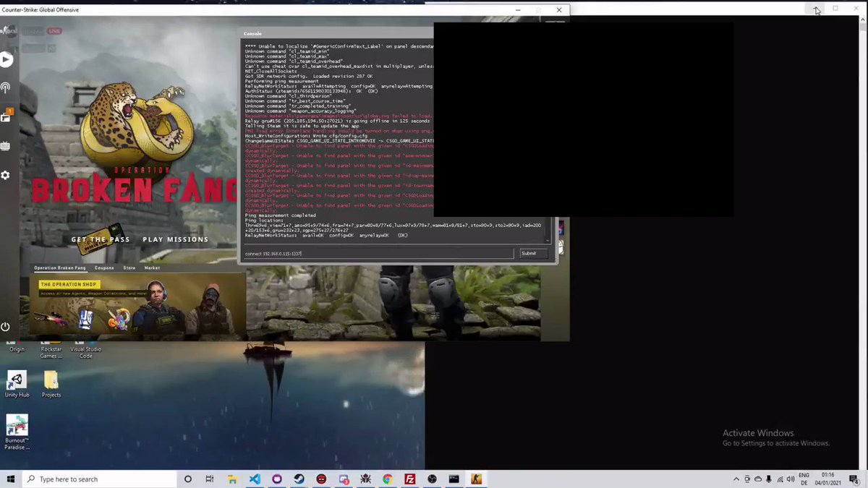Open Steam from the taskbar

tap(299, 479)
